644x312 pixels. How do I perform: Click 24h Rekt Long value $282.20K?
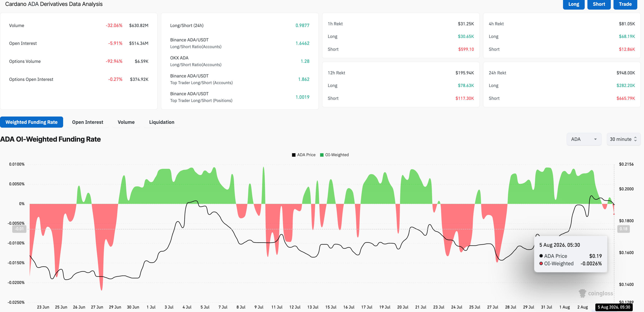tap(626, 86)
